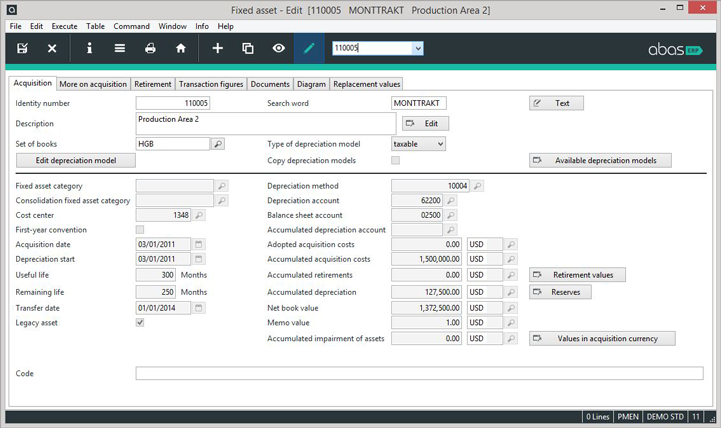The height and width of the screenshot is (428, 721).
Task: Click the Edit depreciation model button
Action: coord(76,160)
